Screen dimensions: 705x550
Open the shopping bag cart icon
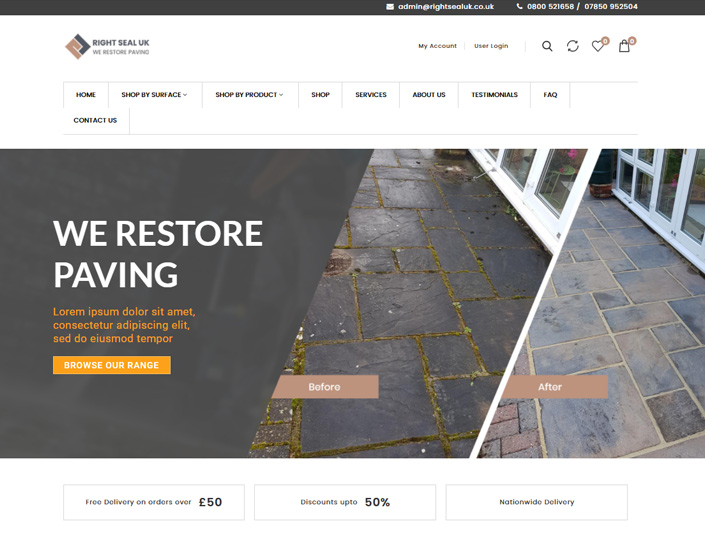click(x=624, y=46)
